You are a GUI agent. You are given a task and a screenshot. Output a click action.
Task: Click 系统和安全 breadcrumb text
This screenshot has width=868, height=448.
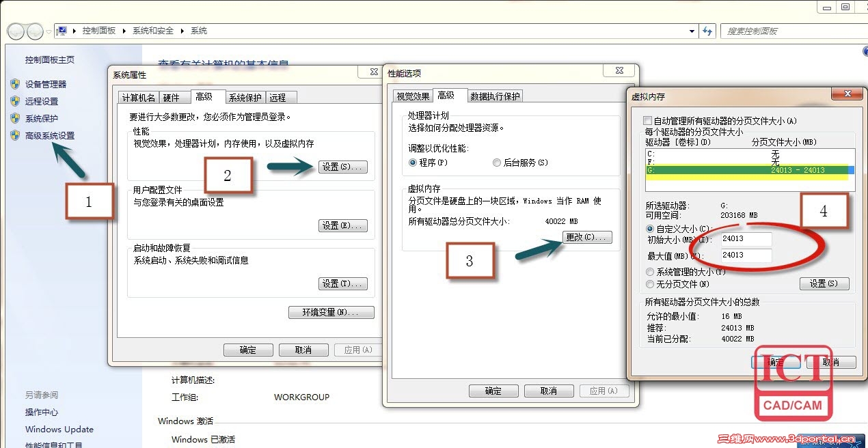pos(153,31)
